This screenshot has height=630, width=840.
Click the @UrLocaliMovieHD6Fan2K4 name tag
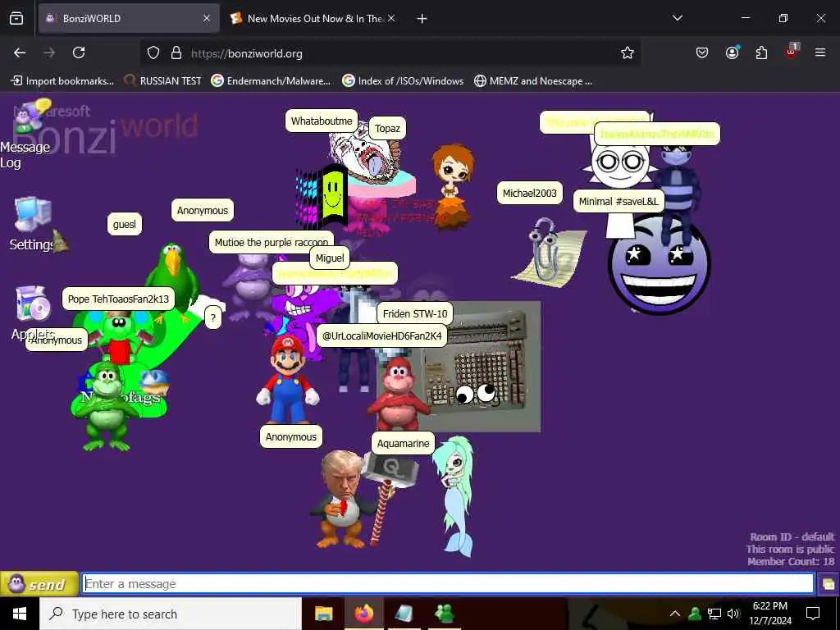[x=382, y=336]
